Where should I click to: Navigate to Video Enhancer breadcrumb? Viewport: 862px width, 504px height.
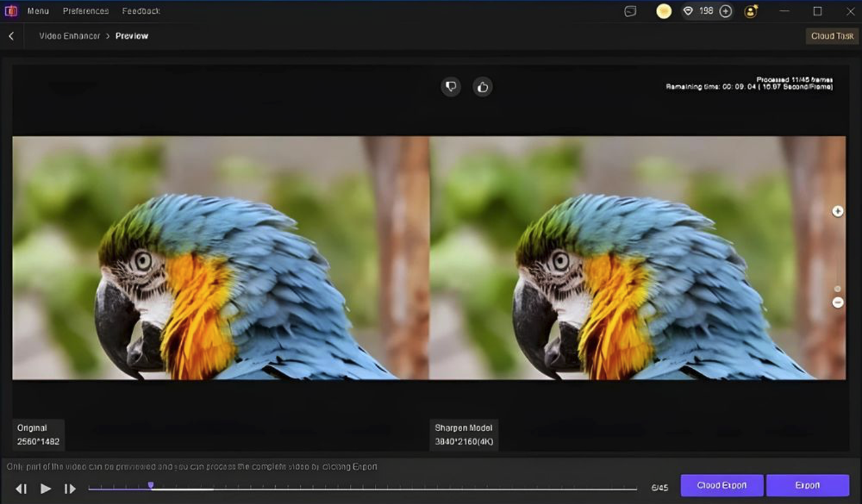click(69, 36)
